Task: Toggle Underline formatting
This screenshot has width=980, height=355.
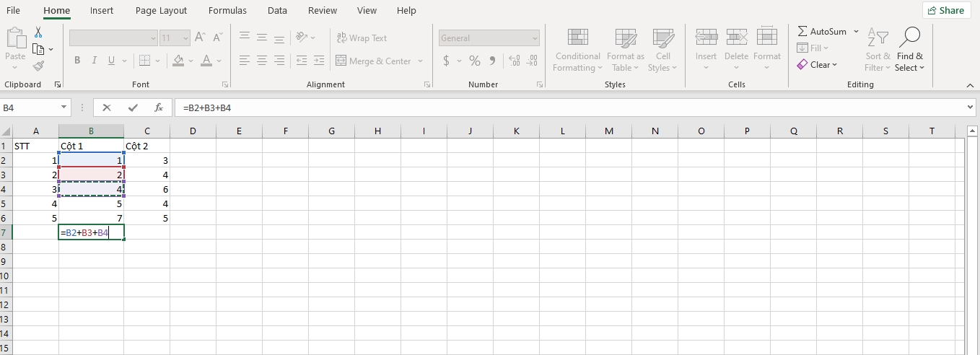Action: click(x=112, y=61)
